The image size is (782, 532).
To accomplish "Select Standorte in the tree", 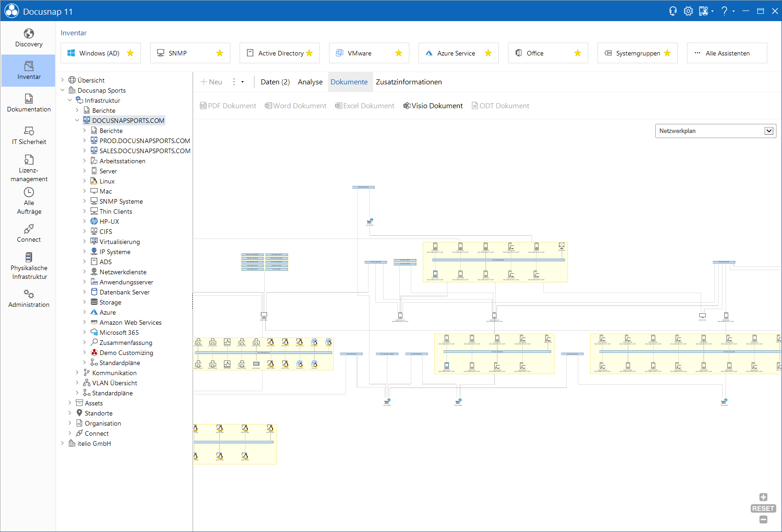I will pyautogui.click(x=98, y=413).
